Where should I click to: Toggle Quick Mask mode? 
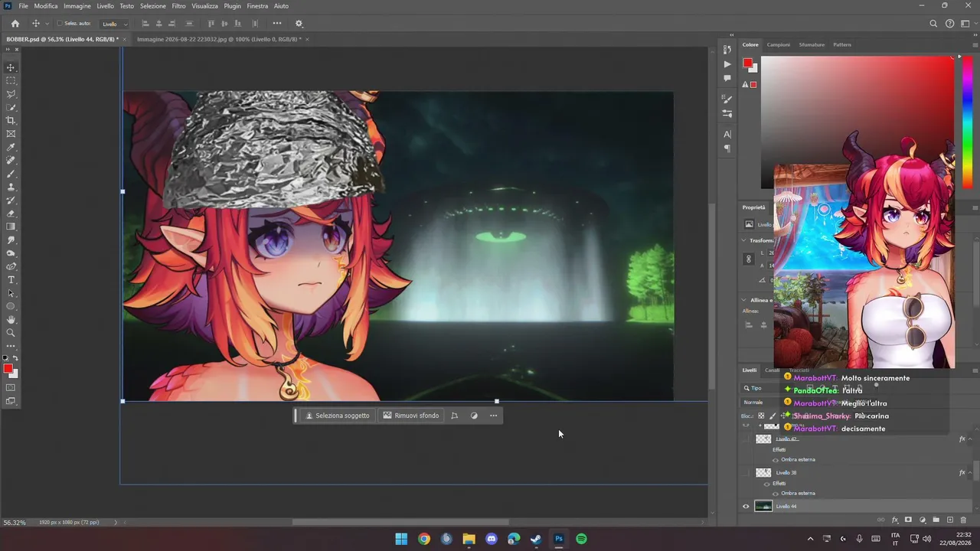point(11,388)
